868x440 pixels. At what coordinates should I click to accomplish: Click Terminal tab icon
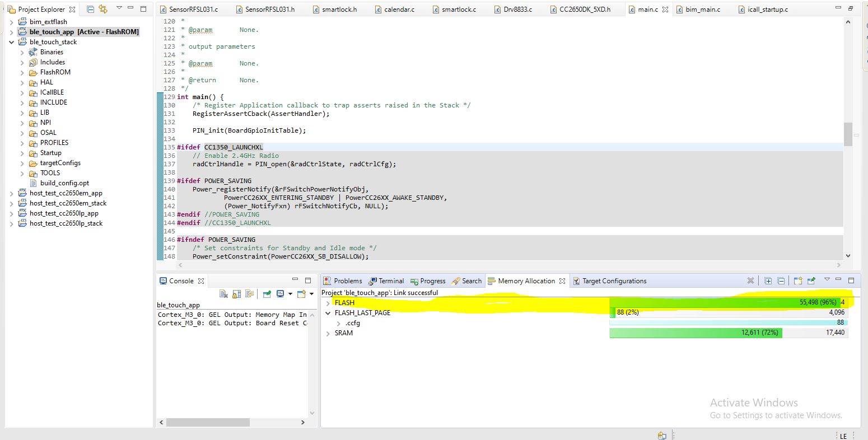tap(372, 281)
